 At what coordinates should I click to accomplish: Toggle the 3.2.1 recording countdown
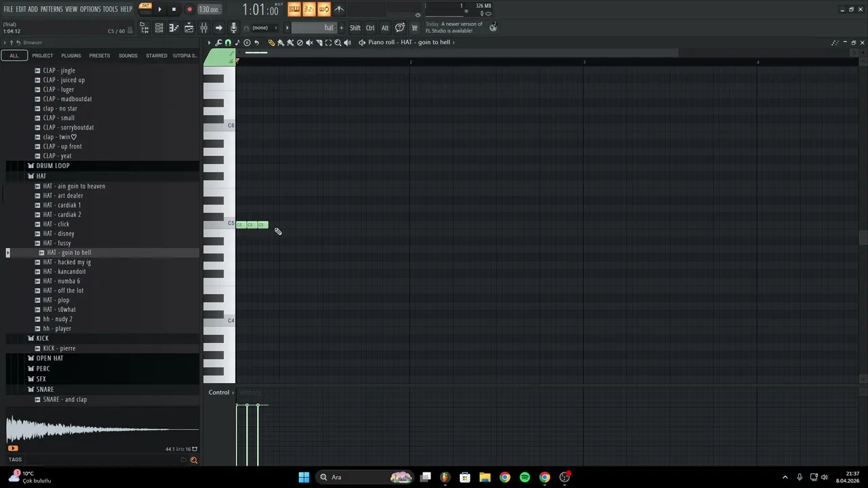pyautogui.click(x=309, y=9)
